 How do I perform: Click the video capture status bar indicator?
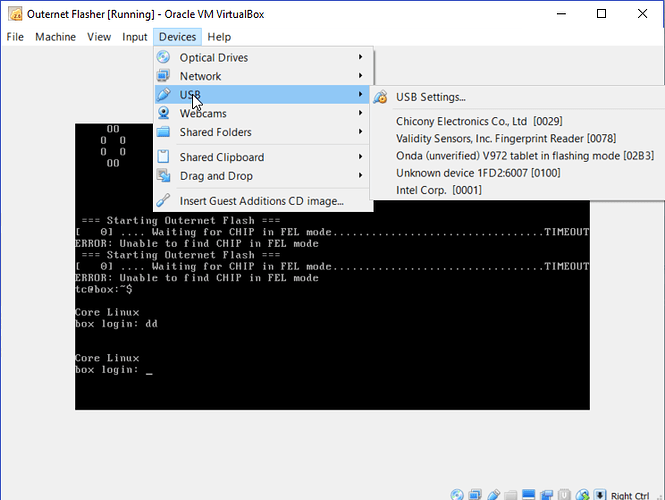click(x=546, y=494)
